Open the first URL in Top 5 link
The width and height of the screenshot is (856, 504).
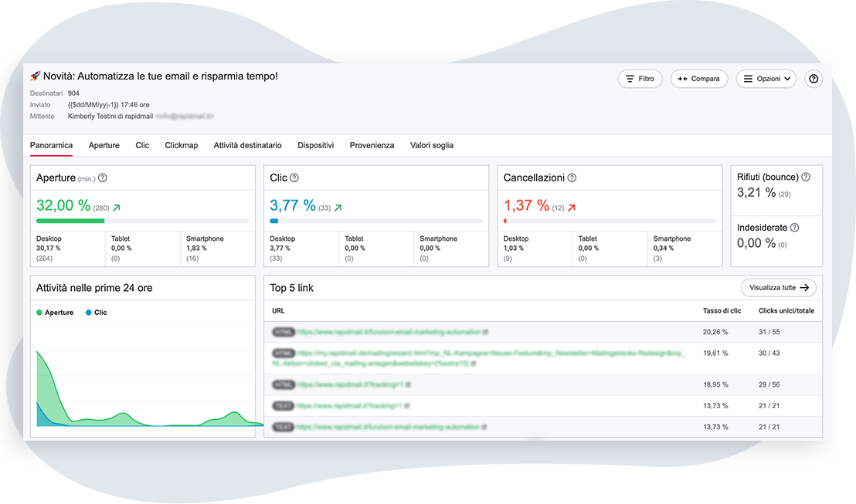click(389, 332)
